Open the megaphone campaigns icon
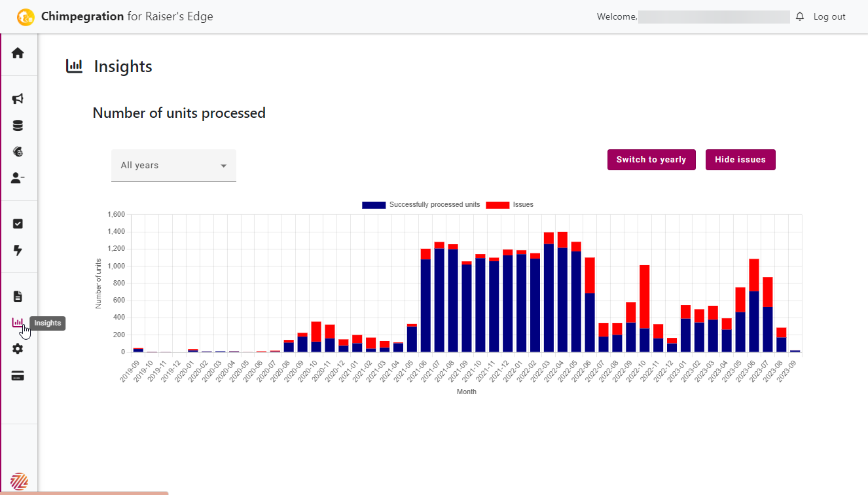The image size is (868, 495). point(18,99)
